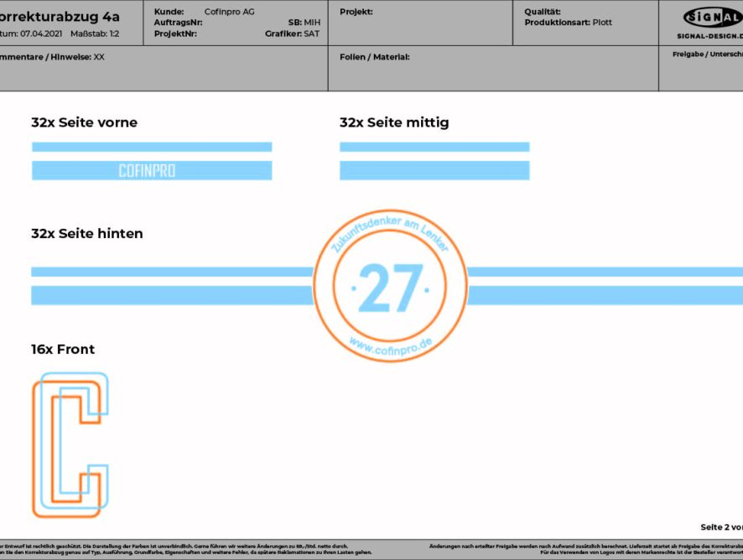Image resolution: width=743 pixels, height=560 pixels.
Task: Select the '32x Seite mittig' heading
Action: click(x=394, y=122)
